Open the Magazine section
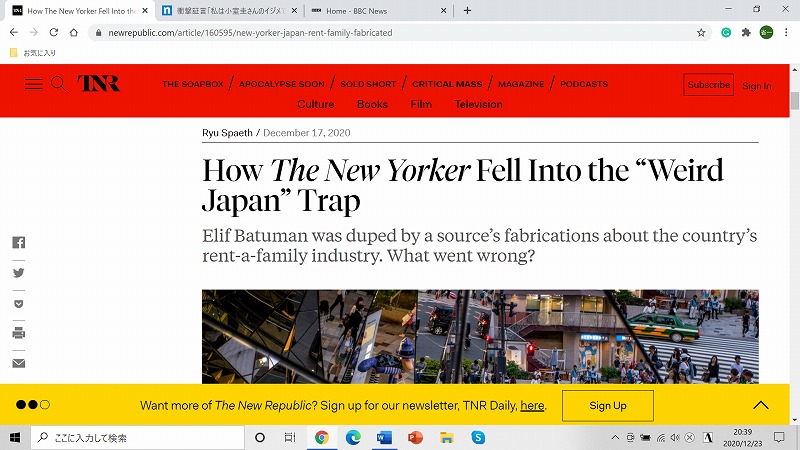Screen dimensions: 800x450 (521, 84)
